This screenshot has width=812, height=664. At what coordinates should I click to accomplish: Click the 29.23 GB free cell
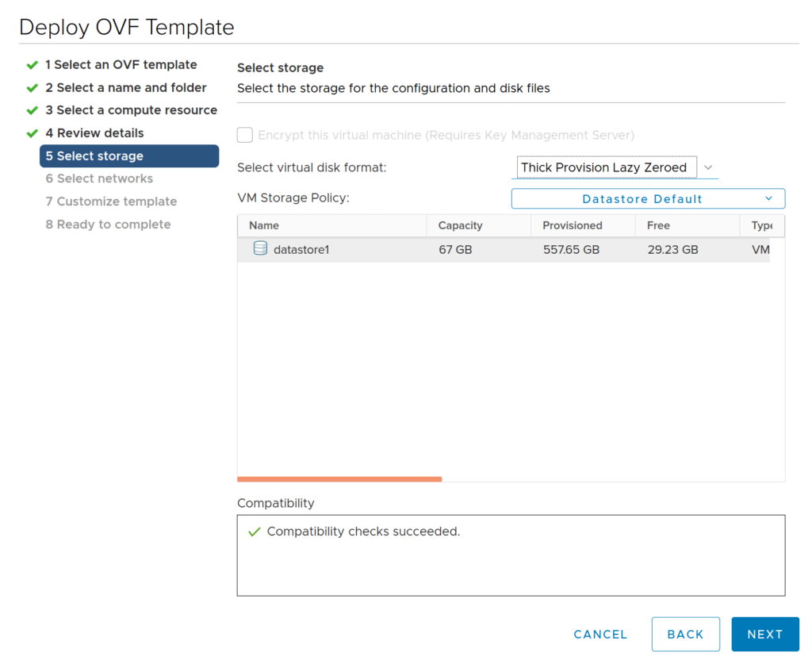672,250
